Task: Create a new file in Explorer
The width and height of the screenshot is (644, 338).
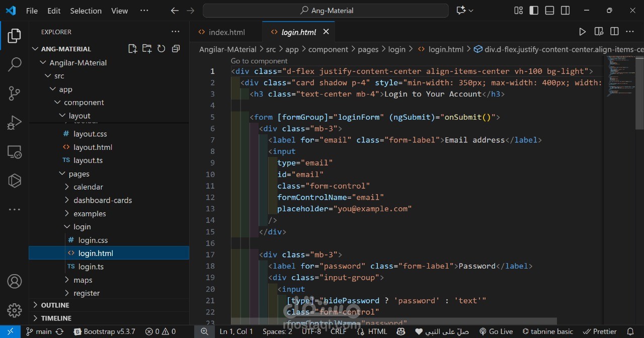Action: (x=132, y=49)
